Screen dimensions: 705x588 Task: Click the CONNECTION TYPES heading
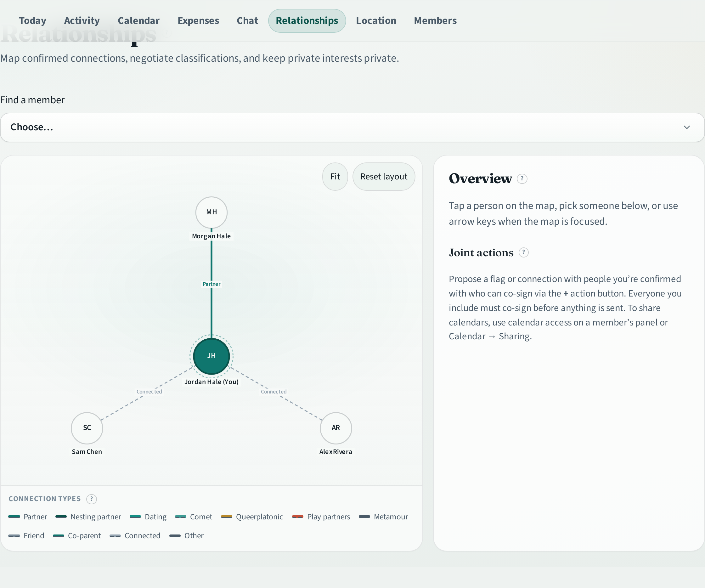click(45, 499)
